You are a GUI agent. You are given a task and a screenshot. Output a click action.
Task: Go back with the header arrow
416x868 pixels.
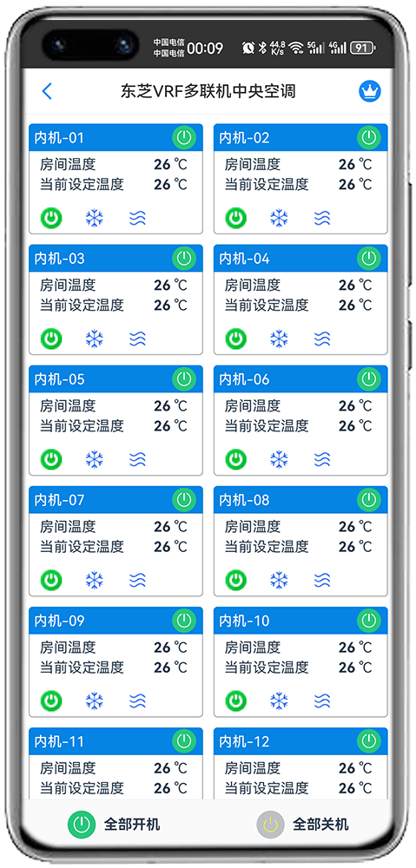pos(47,91)
